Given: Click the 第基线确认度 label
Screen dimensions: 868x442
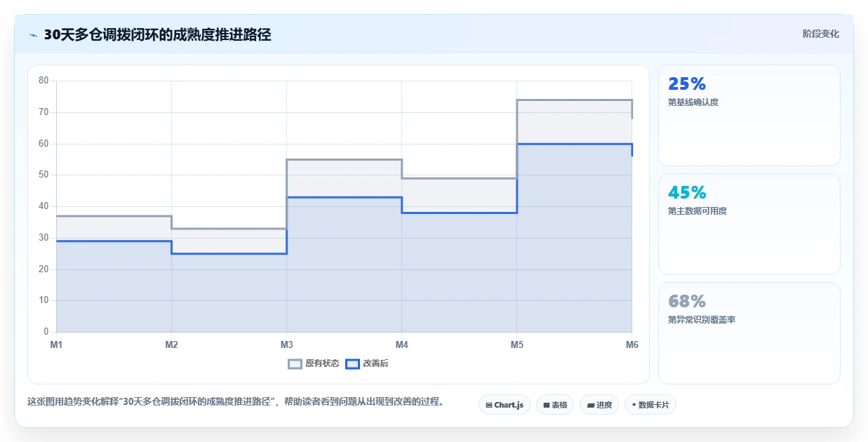Looking at the screenshot, I should click(x=693, y=102).
